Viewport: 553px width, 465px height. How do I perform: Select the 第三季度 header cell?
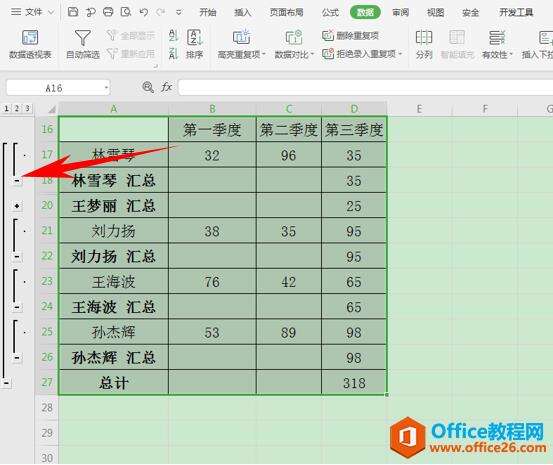pos(354,129)
